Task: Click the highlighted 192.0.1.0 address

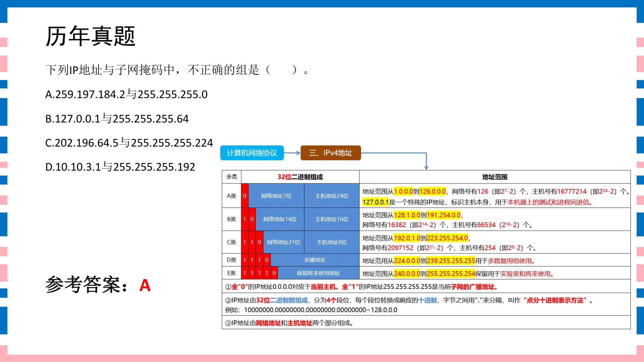Action: pos(407,238)
